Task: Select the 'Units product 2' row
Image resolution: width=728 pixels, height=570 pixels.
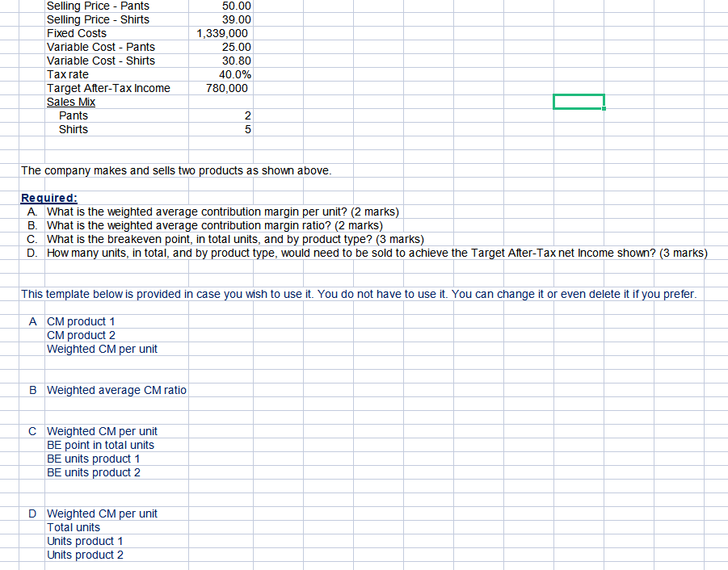Action: [85, 555]
